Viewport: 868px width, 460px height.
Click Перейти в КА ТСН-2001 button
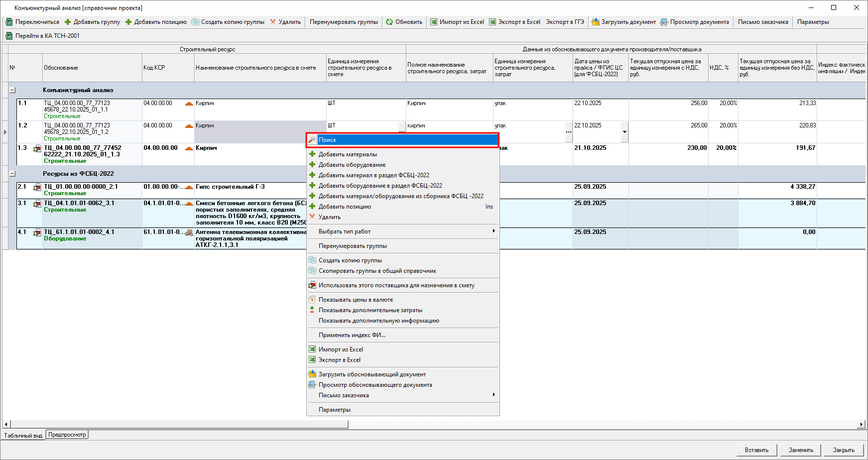(42, 36)
